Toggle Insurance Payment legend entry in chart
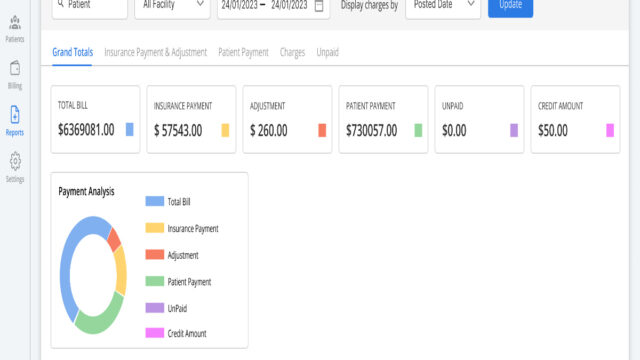Screen dimensions: 640x360 [x=182, y=228]
